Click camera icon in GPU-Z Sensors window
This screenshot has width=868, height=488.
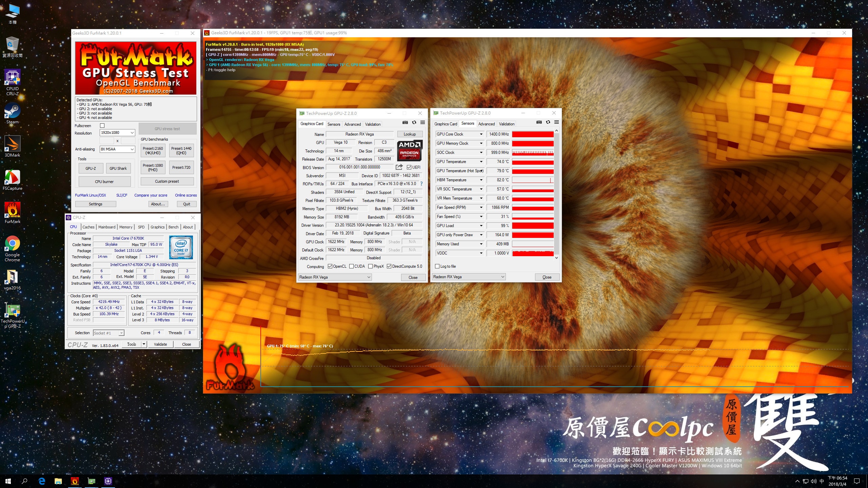(x=539, y=122)
